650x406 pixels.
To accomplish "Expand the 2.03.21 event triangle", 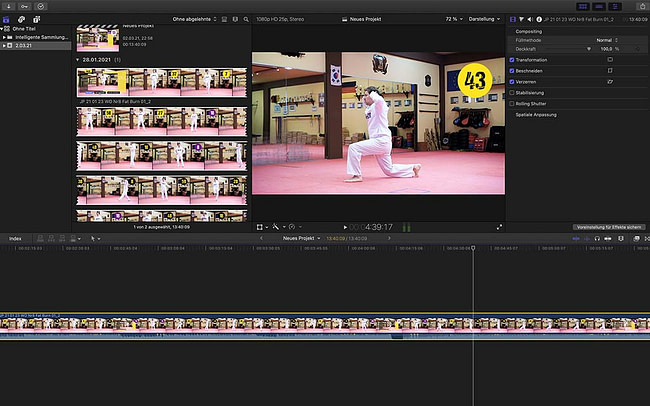I will tap(4, 46).
